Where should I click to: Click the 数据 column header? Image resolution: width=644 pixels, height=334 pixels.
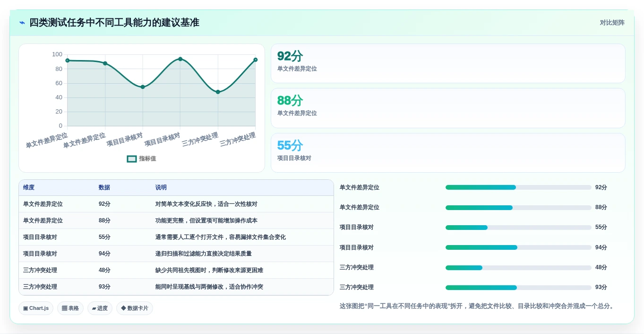104,188
